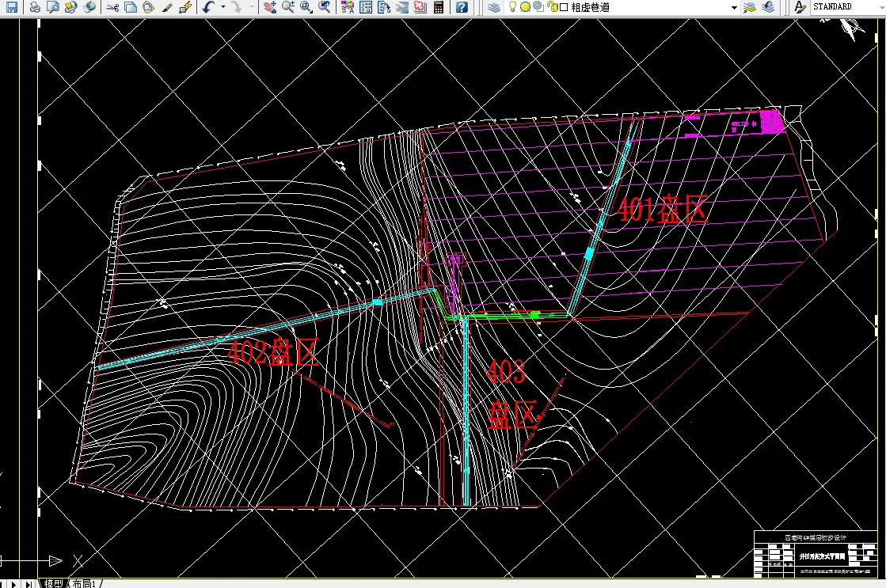Open the layer list dropdown 粗虚巷道
Image resolution: width=886 pixels, height=588 pixels.
734,7
